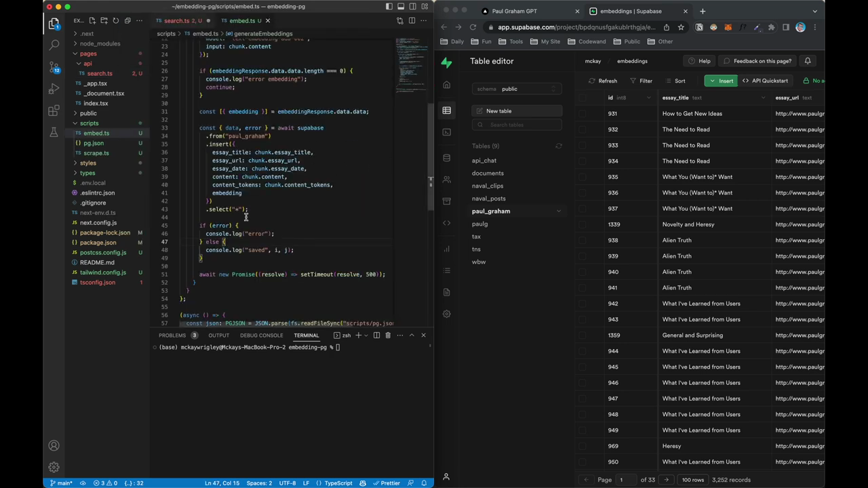Image resolution: width=868 pixels, height=488 pixels.
Task: Expand the public folder in Explorer
Action: point(88,113)
